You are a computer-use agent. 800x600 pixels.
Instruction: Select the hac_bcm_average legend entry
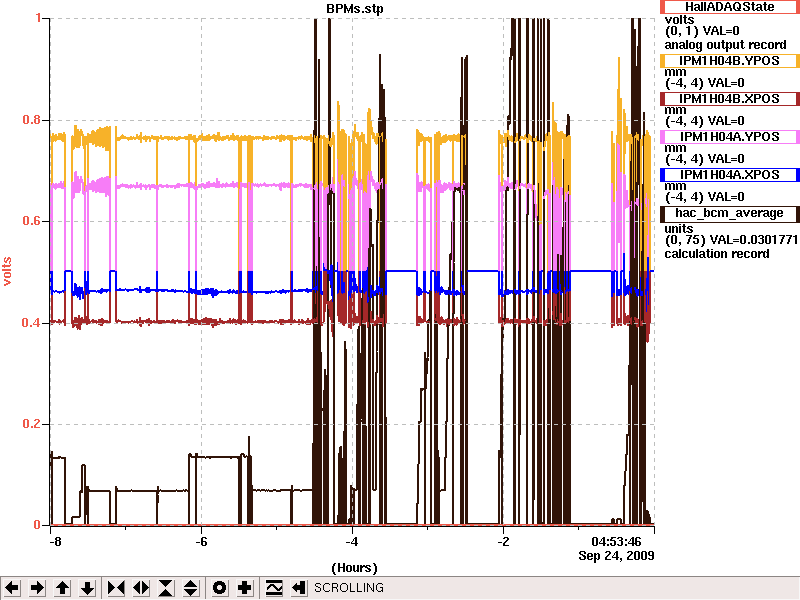tap(730, 213)
